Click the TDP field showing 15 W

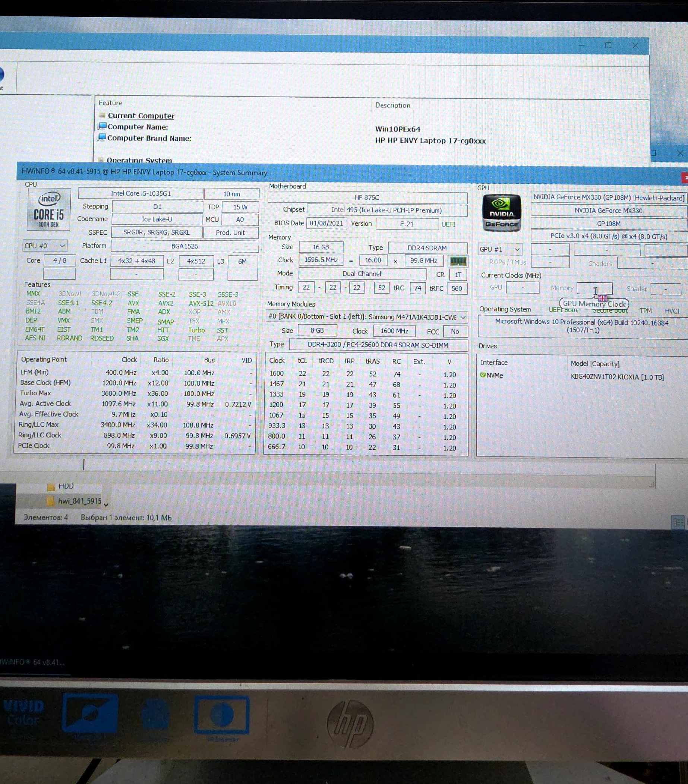click(241, 207)
